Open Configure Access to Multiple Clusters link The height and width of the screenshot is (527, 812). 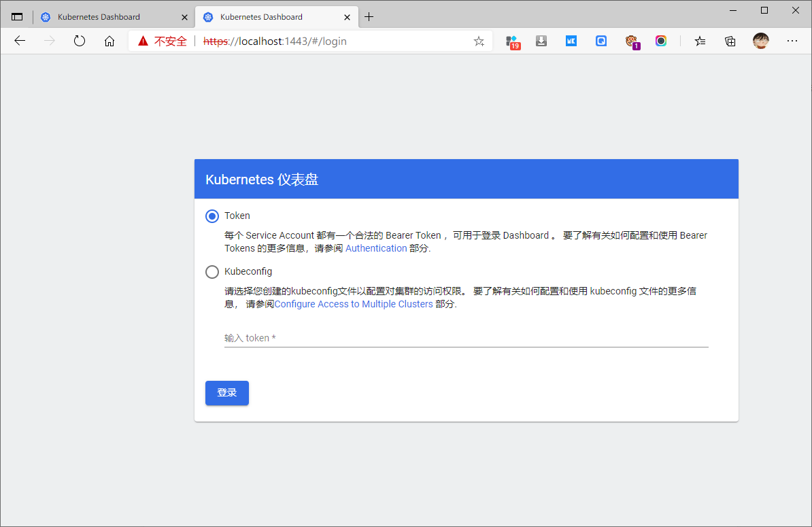354,304
